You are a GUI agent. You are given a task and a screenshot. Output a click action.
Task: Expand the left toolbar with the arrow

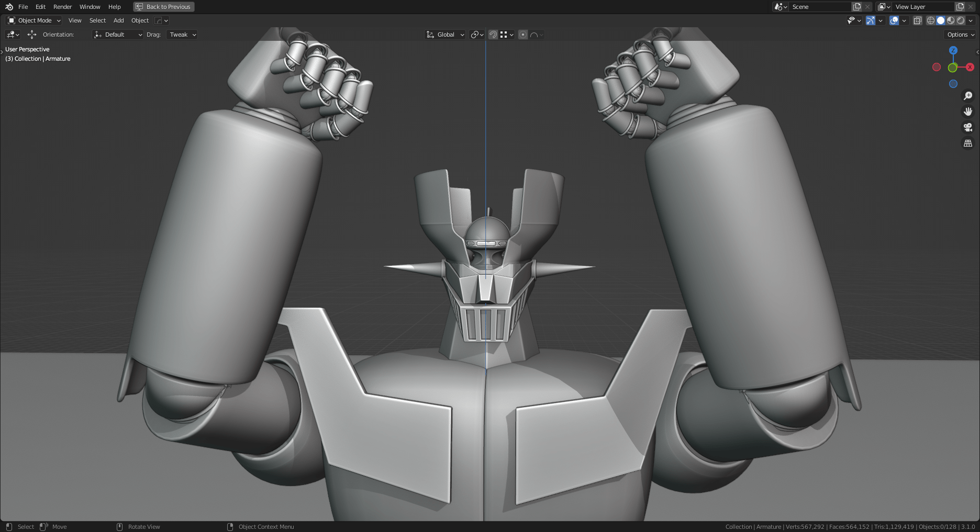(x=2, y=52)
